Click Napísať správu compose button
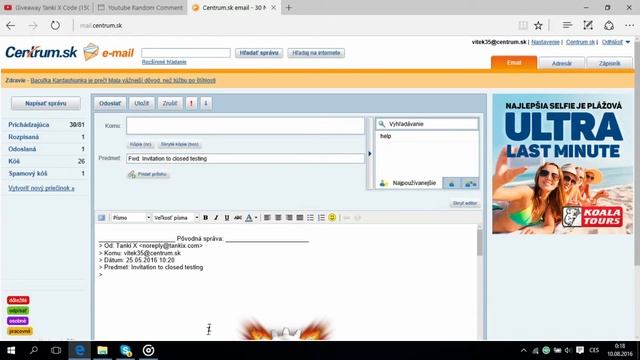Screen dimensions: 640x360 [x=46, y=103]
